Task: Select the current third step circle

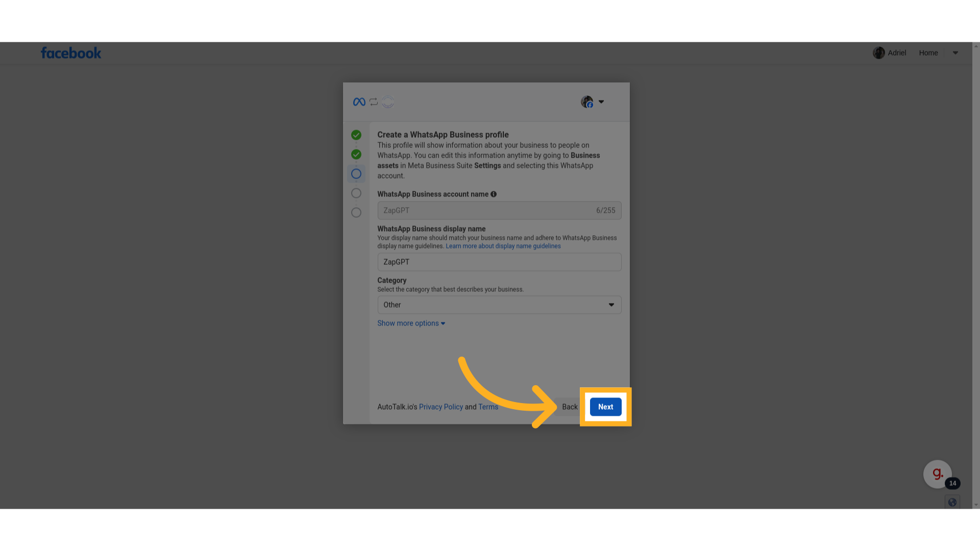Action: click(356, 174)
